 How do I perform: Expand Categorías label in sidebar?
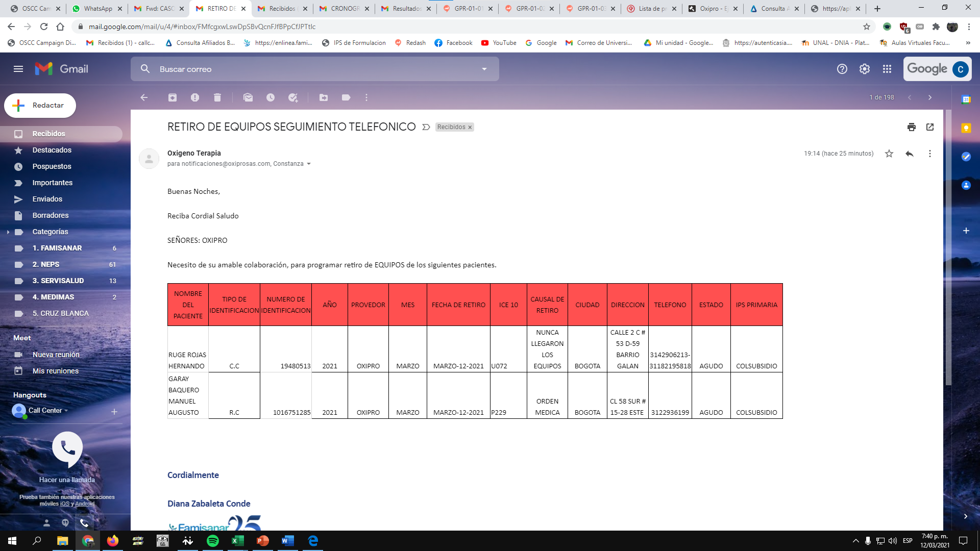click(x=8, y=232)
